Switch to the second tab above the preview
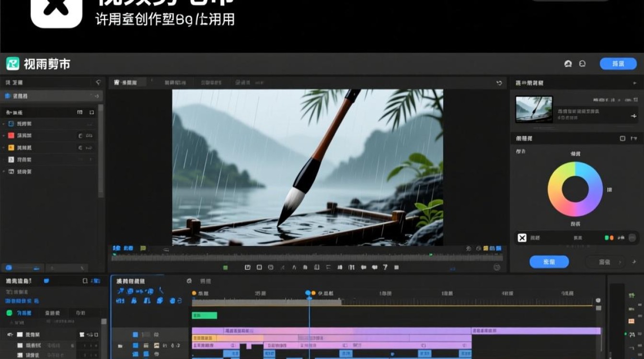This screenshot has height=359, width=644. 175,83
